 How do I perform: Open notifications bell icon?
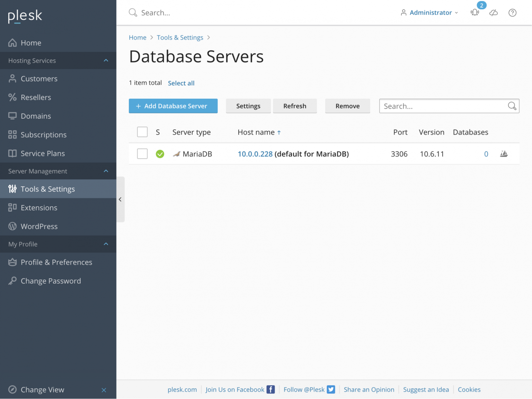pyautogui.click(x=475, y=12)
